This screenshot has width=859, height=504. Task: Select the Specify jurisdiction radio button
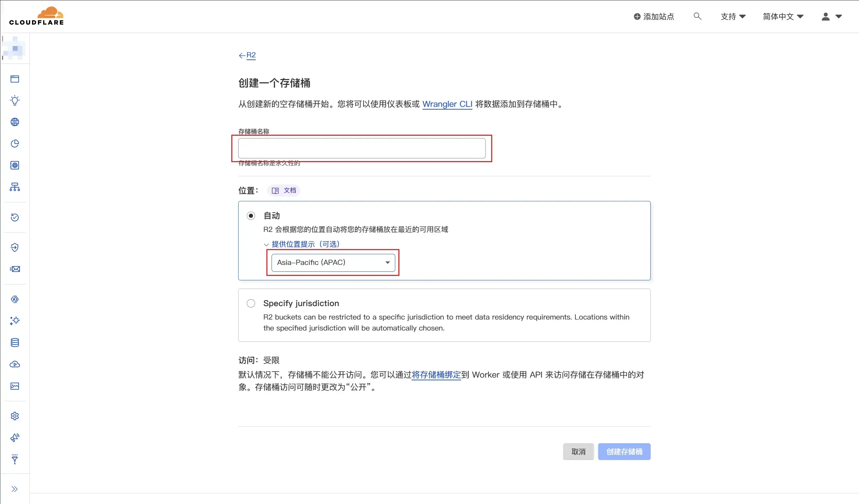251,303
